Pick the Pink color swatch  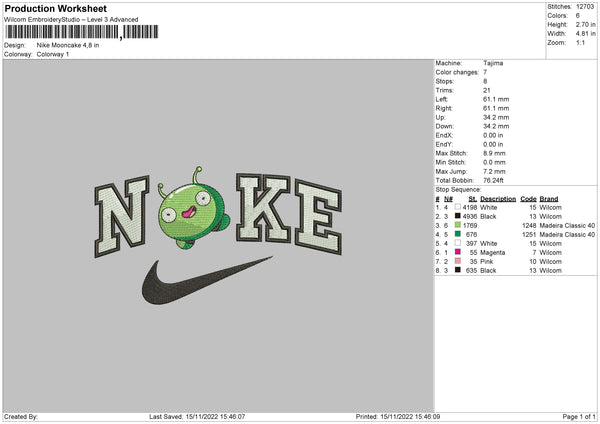(457, 261)
